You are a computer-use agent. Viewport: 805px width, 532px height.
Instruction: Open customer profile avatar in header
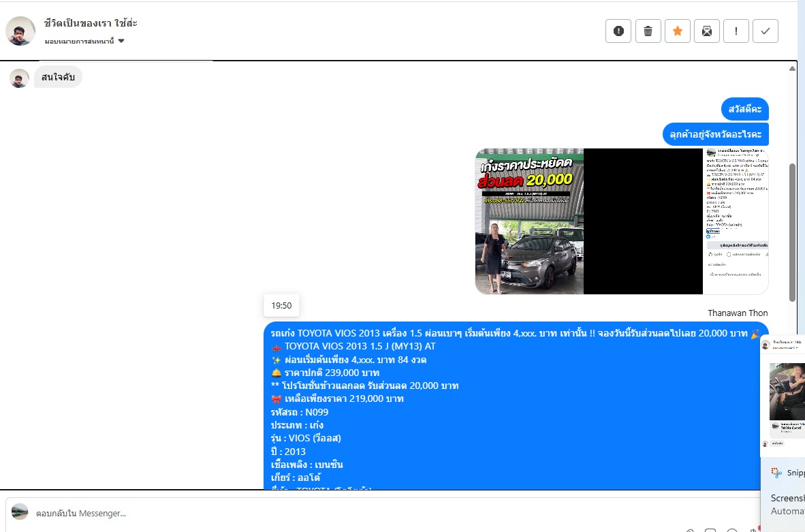(20, 31)
